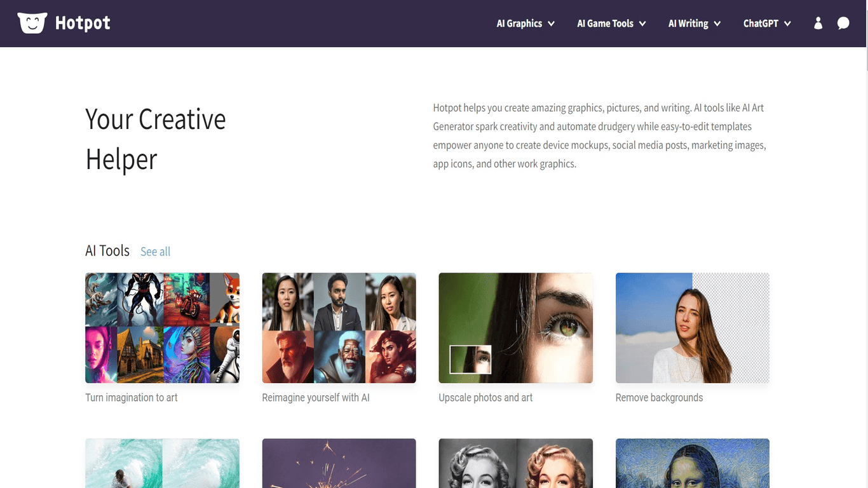Screen dimensions: 868x488
Task: Click the Hotpot brand name text
Action: [83, 24]
